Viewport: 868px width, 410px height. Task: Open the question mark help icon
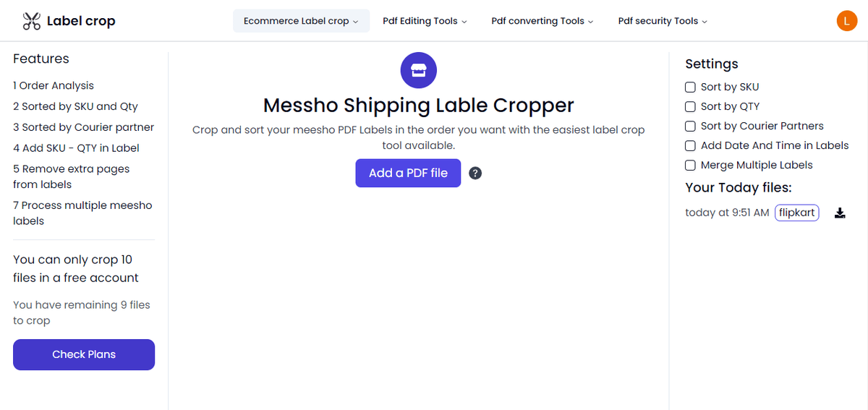(x=475, y=173)
